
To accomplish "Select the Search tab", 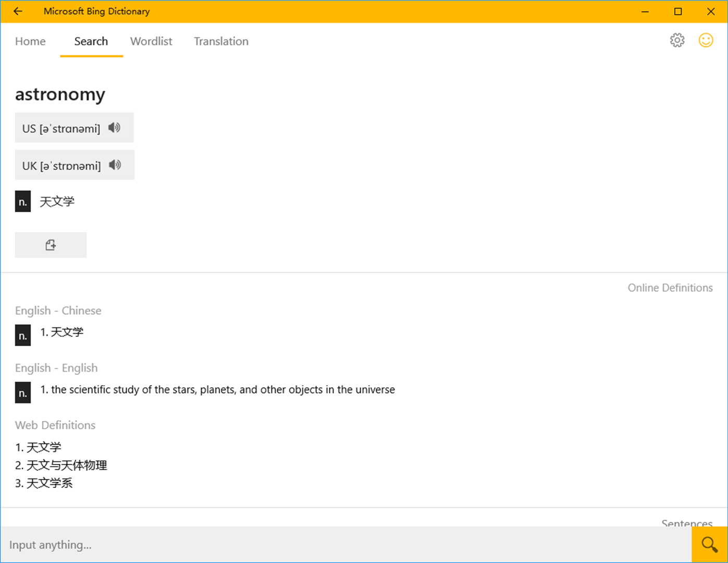I will pos(91,41).
